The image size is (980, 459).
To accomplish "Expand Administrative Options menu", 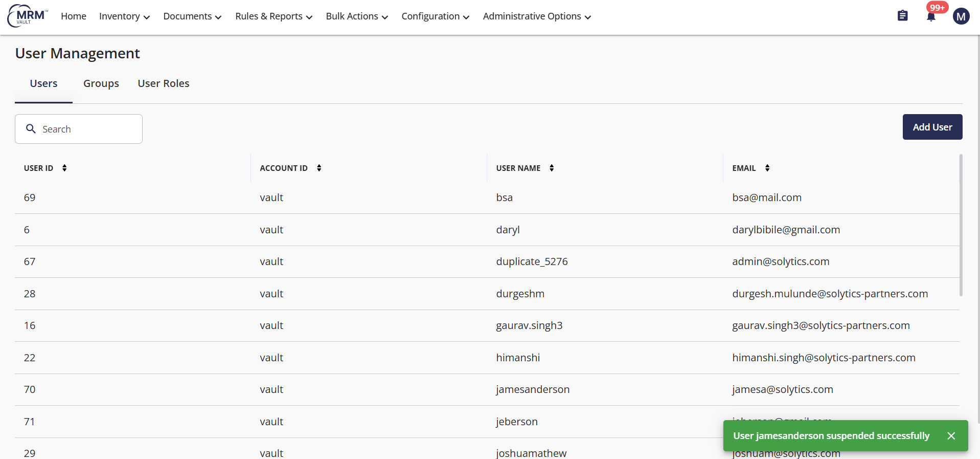I will [537, 16].
